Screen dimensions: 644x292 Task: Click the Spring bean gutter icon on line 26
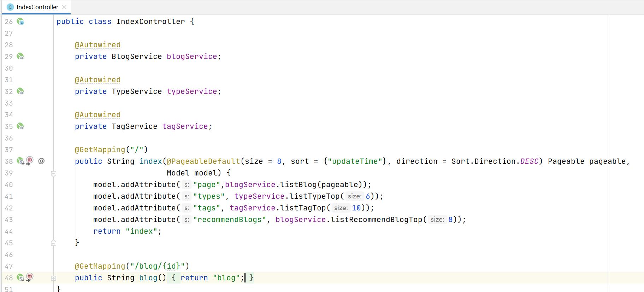pyautogui.click(x=20, y=22)
